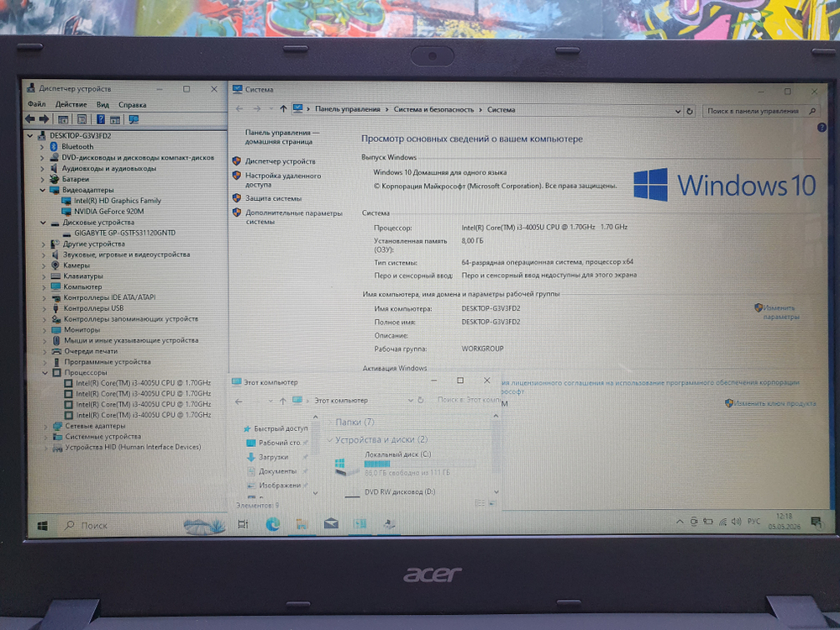
Task: Select the Мониторы category
Action: tap(82, 329)
